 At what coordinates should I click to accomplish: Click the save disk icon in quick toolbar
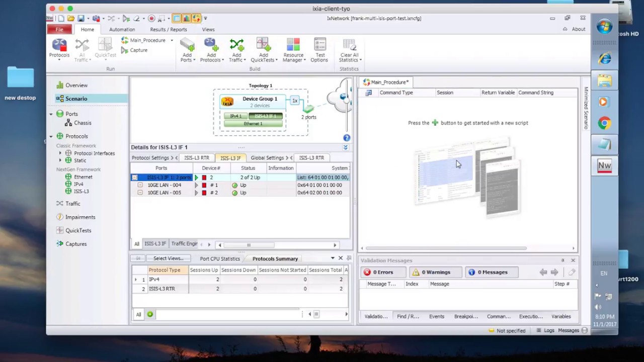pyautogui.click(x=80, y=19)
